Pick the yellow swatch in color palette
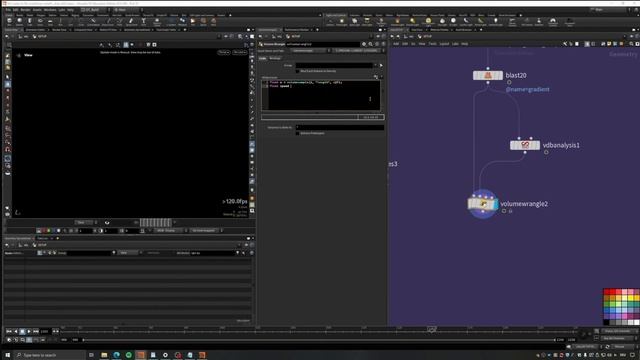 point(631,298)
